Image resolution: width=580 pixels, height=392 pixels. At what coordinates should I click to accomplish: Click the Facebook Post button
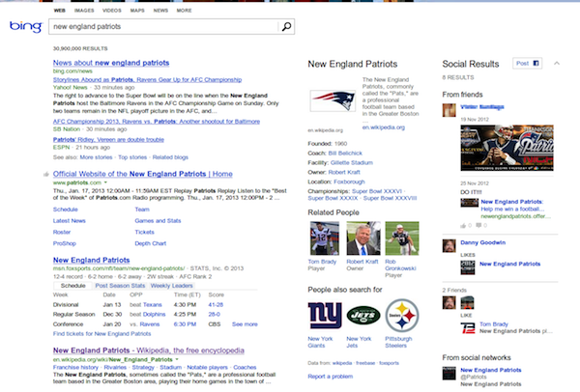click(x=527, y=64)
